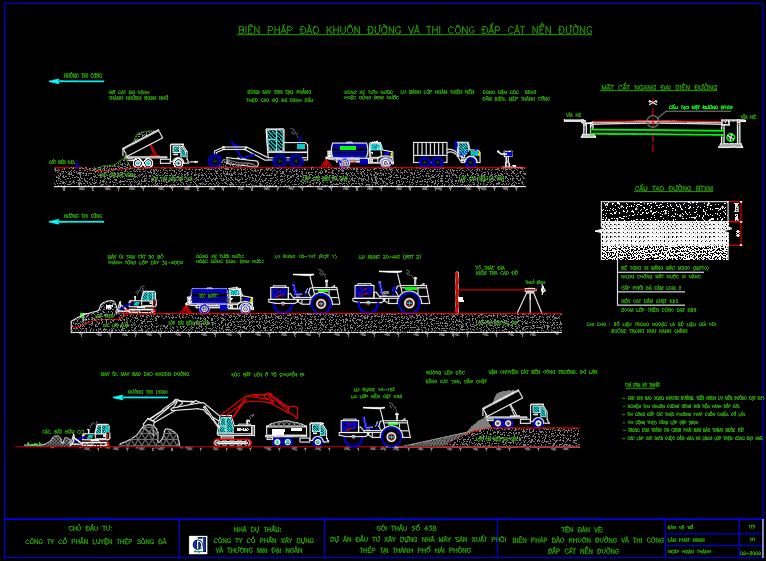Click the water tanker truck in the top row
The width and height of the screenshot is (766, 561).
(361, 152)
